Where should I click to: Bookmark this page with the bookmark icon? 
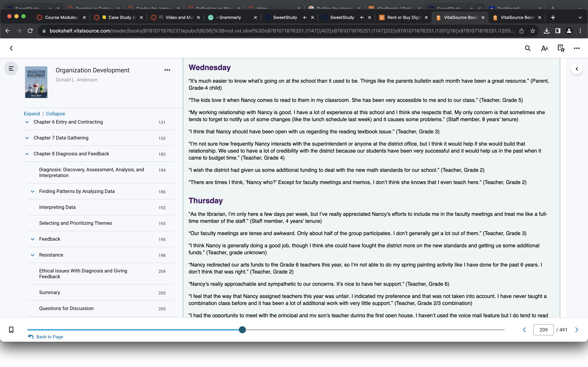[x=11, y=330]
